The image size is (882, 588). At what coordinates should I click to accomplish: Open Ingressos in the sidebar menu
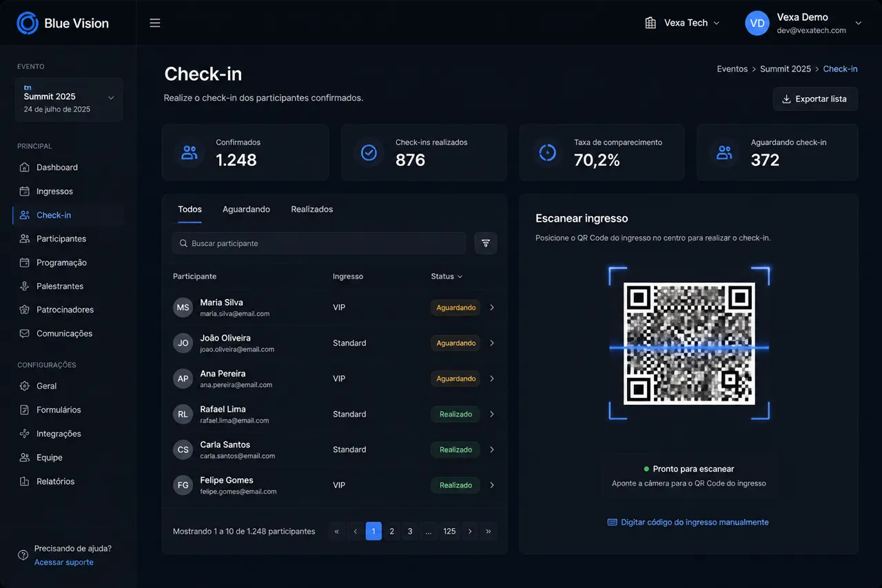coord(69,191)
